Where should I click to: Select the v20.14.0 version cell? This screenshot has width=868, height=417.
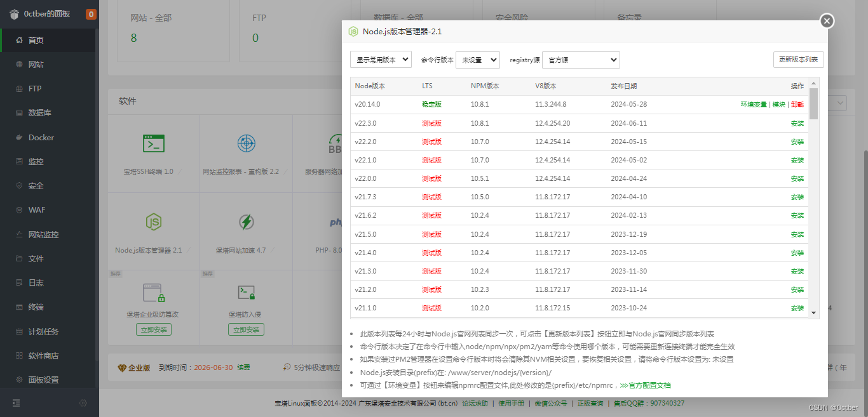367,105
